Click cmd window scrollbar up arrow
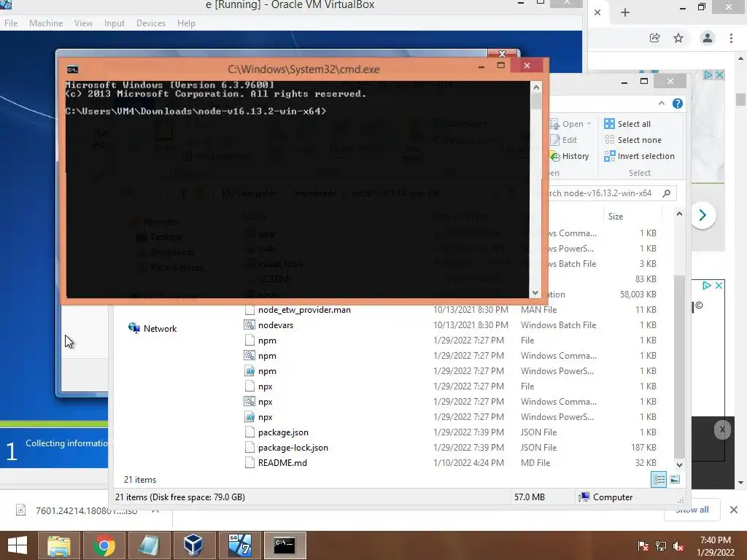Image resolution: width=747 pixels, height=560 pixels. coord(536,87)
